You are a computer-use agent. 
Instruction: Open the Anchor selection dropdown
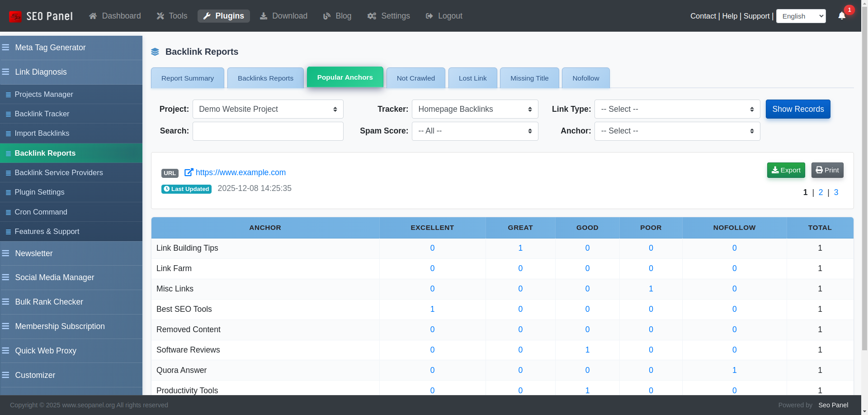[677, 131]
